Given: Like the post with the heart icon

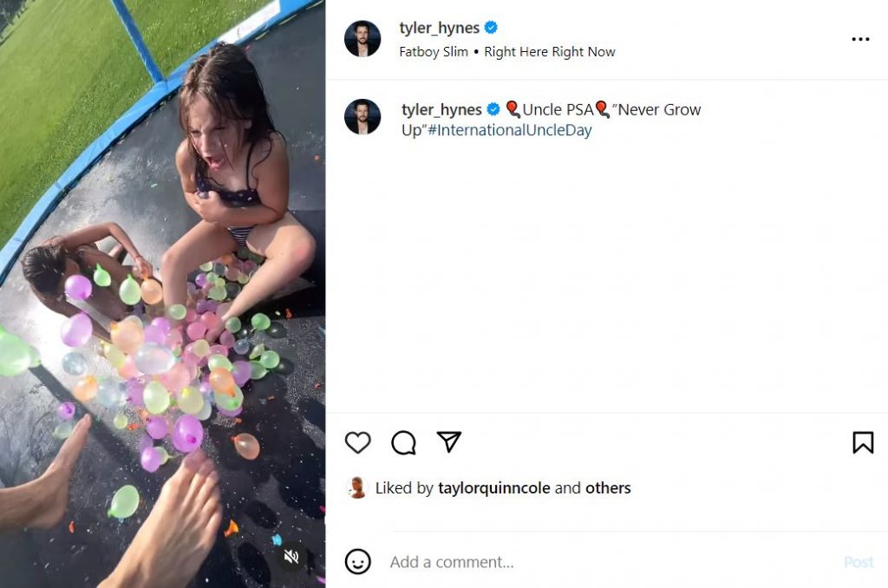Looking at the screenshot, I should click(357, 442).
